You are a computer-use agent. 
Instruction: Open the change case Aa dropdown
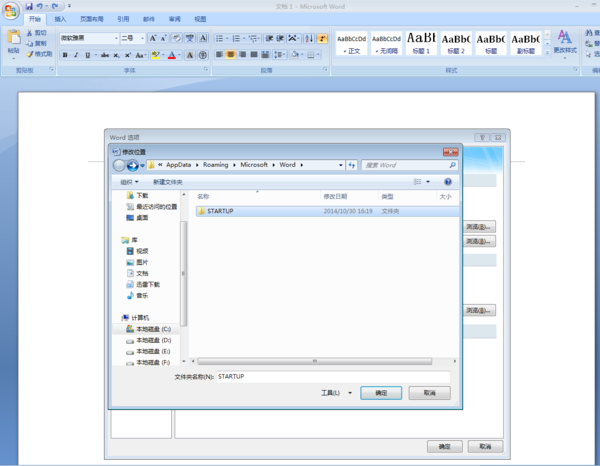[x=141, y=55]
